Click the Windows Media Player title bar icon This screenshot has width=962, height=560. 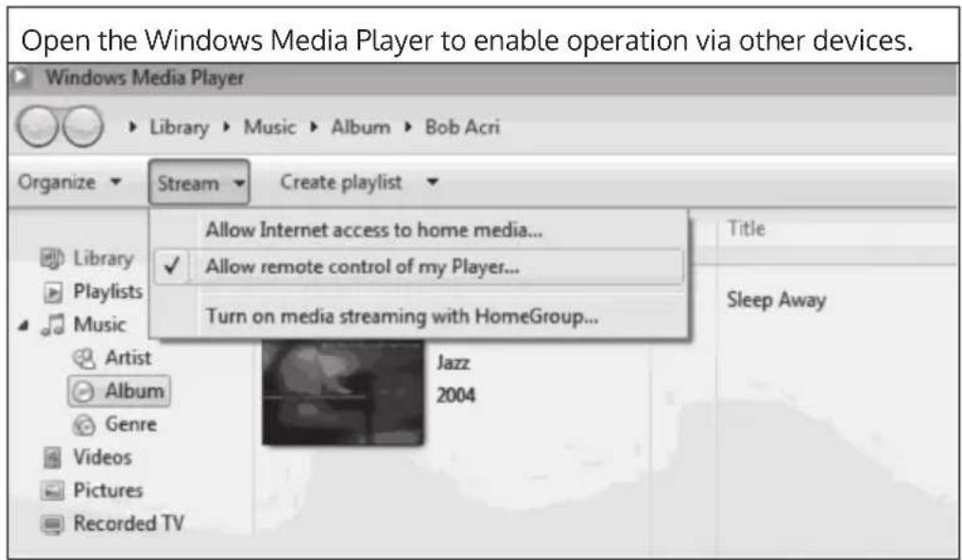pyautogui.click(x=20, y=77)
